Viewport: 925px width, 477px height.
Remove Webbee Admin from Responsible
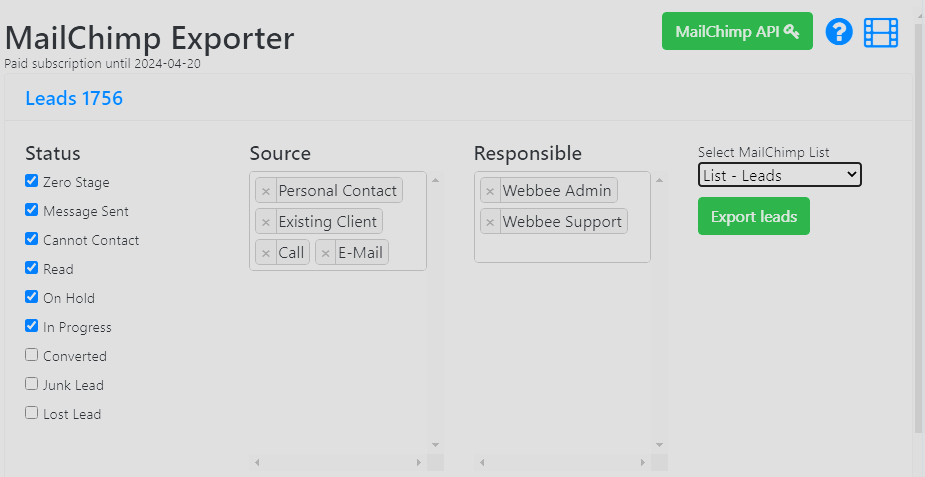tap(490, 191)
